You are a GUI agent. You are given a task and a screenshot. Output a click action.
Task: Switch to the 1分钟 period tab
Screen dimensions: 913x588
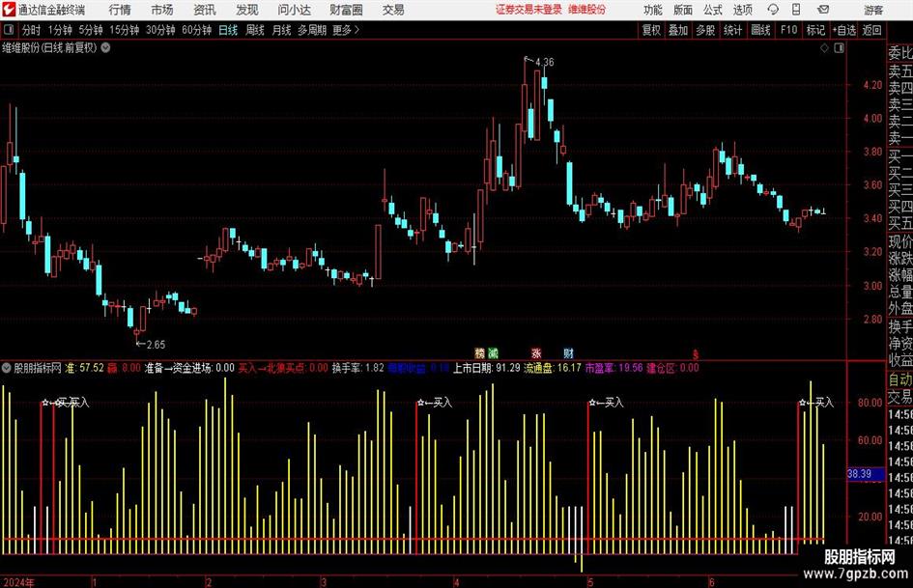60,30
